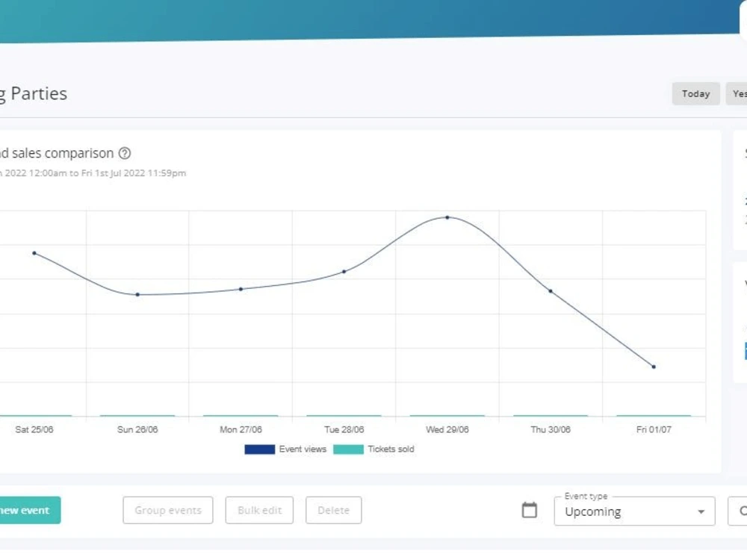
Task: Toggle Event views legend swatch
Action: pyautogui.click(x=260, y=449)
